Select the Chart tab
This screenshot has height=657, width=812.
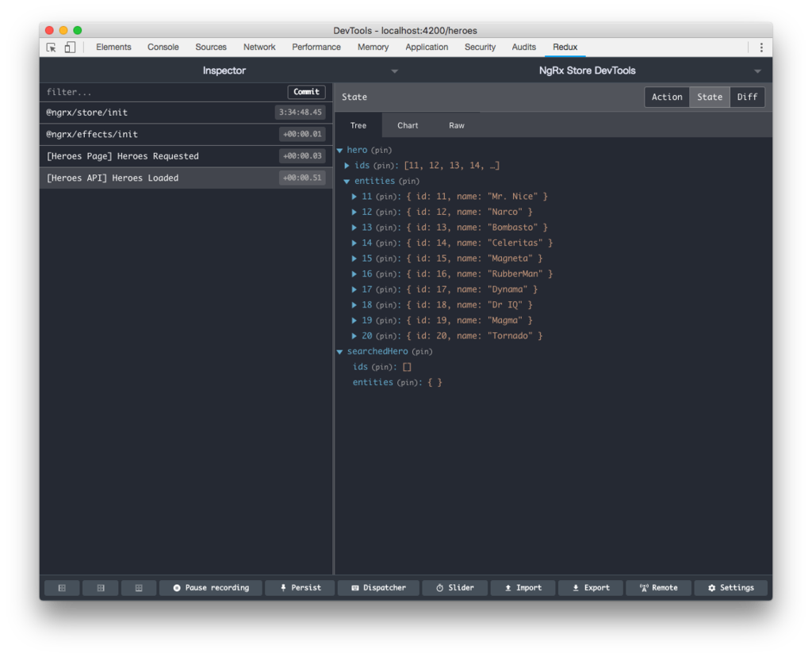[x=408, y=125]
